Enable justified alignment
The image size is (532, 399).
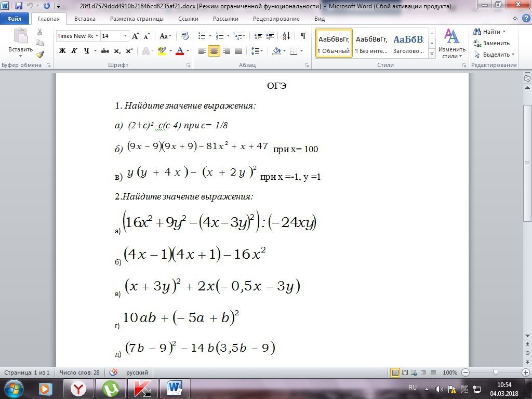pos(238,50)
